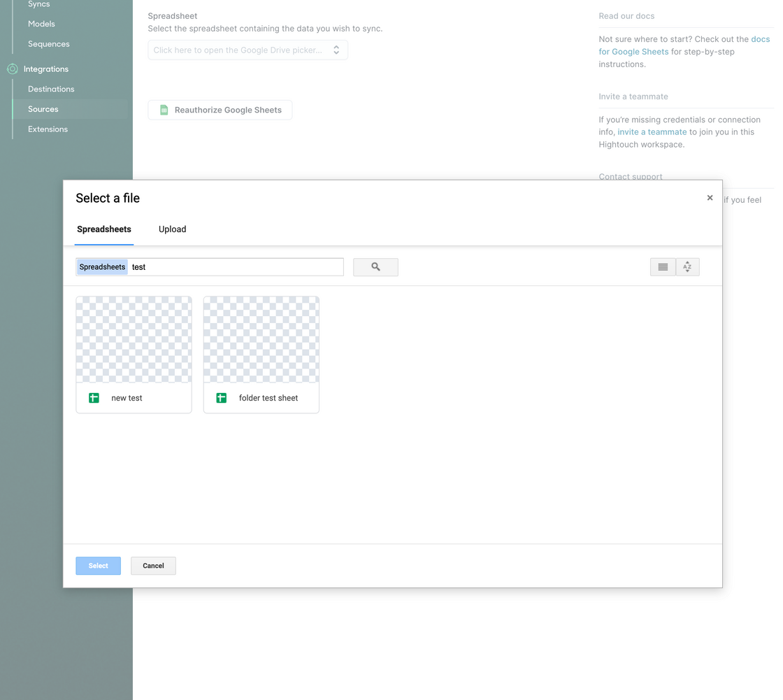This screenshot has height=700, width=783.
Task: Open the Google Drive picker dropdown
Action: point(247,50)
